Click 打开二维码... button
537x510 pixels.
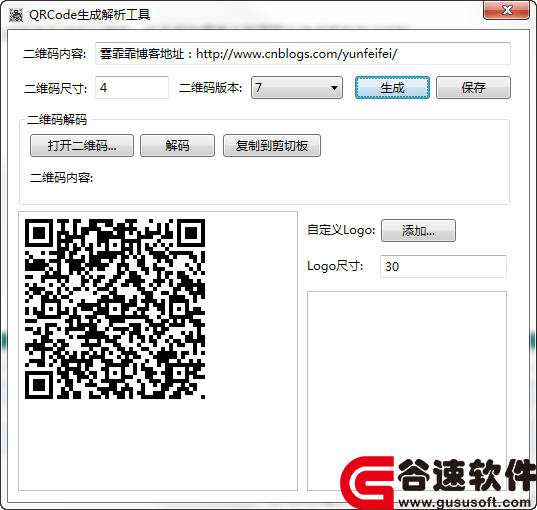coord(82,146)
